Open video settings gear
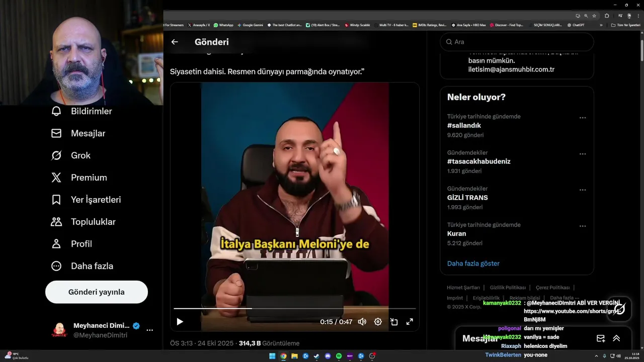This screenshot has width=644, height=362. click(x=378, y=322)
